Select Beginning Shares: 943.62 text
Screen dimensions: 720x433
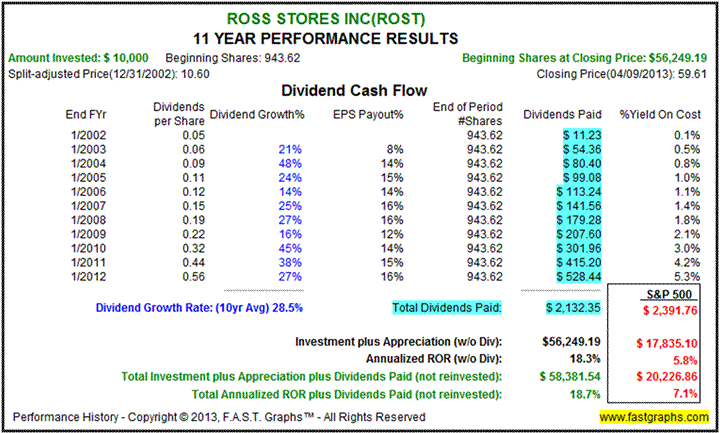click(233, 58)
